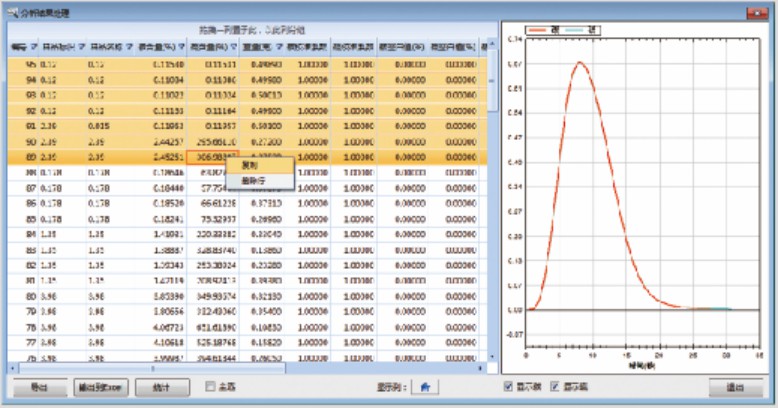Viewport: 778px width, 408px height.
Task: Click the table's vertical scrollbar
Action: coord(490,200)
